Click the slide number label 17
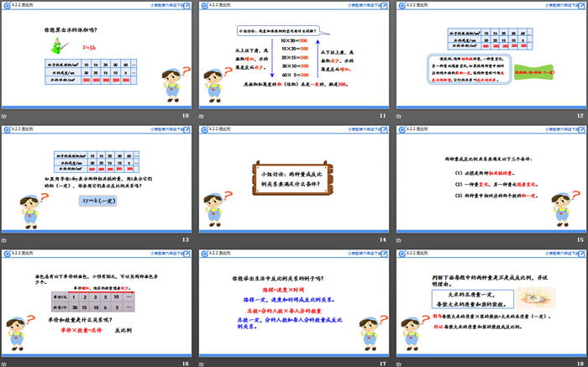Image resolution: width=588 pixels, height=367 pixels. click(x=382, y=364)
